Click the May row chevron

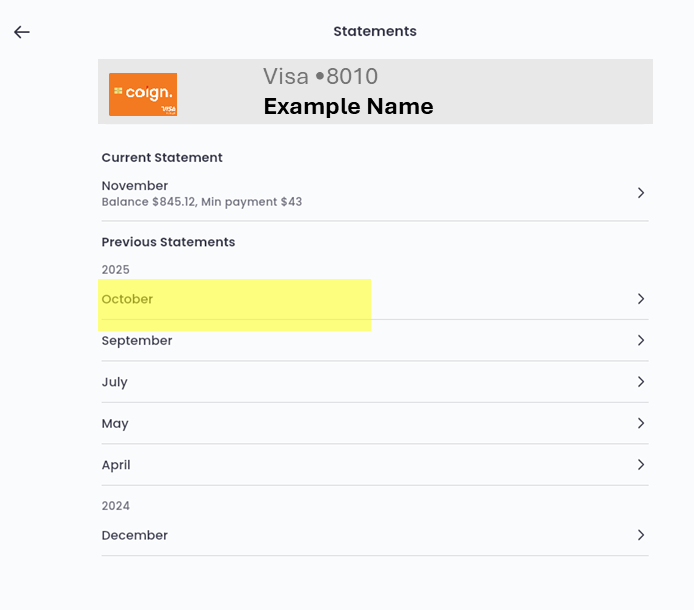(x=641, y=424)
